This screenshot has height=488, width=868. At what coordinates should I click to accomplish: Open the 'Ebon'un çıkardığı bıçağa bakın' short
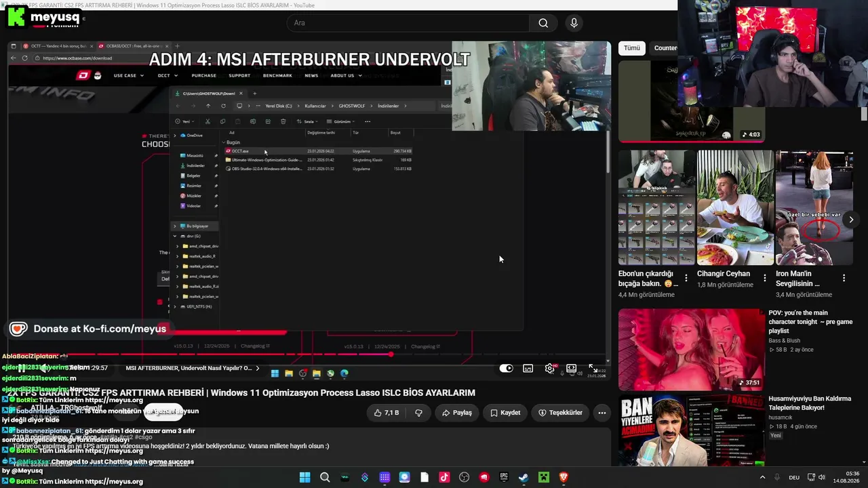[x=656, y=207]
